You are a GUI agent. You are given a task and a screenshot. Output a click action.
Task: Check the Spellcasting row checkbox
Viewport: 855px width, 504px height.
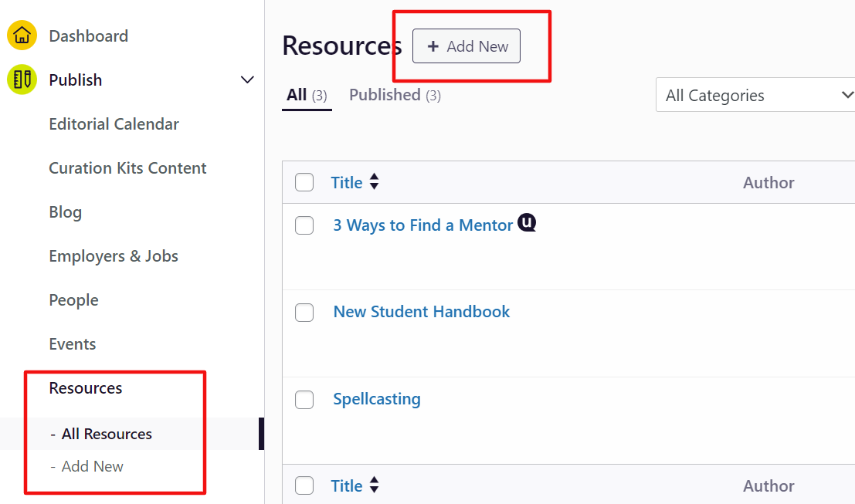(x=304, y=400)
